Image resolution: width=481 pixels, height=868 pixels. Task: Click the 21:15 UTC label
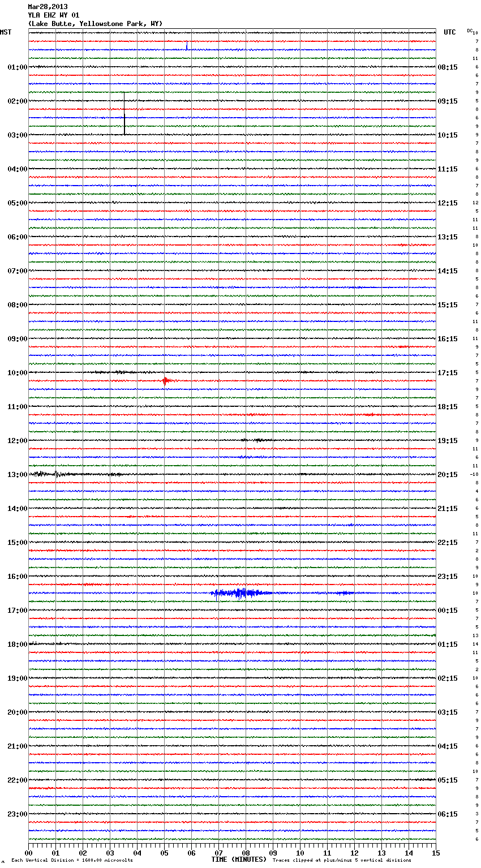[x=448, y=509]
